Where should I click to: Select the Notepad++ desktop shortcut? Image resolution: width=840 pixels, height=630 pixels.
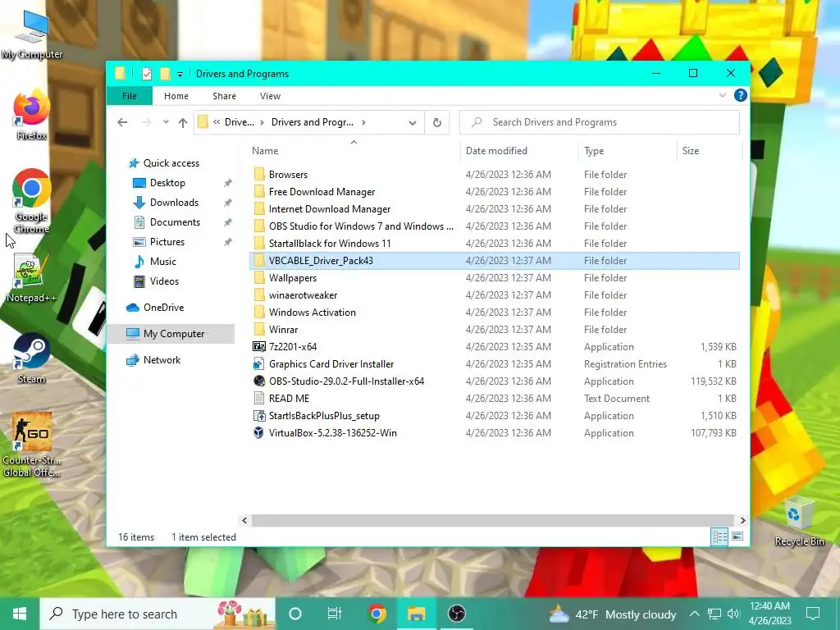32,279
